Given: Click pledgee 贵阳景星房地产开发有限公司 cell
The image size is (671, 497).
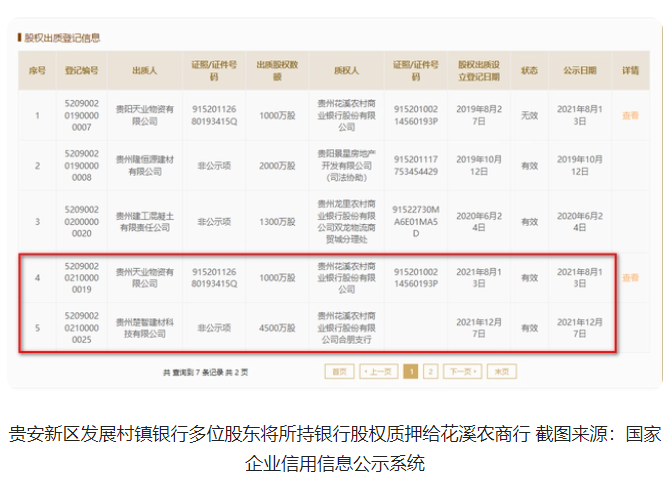Looking at the screenshot, I should [x=346, y=166].
